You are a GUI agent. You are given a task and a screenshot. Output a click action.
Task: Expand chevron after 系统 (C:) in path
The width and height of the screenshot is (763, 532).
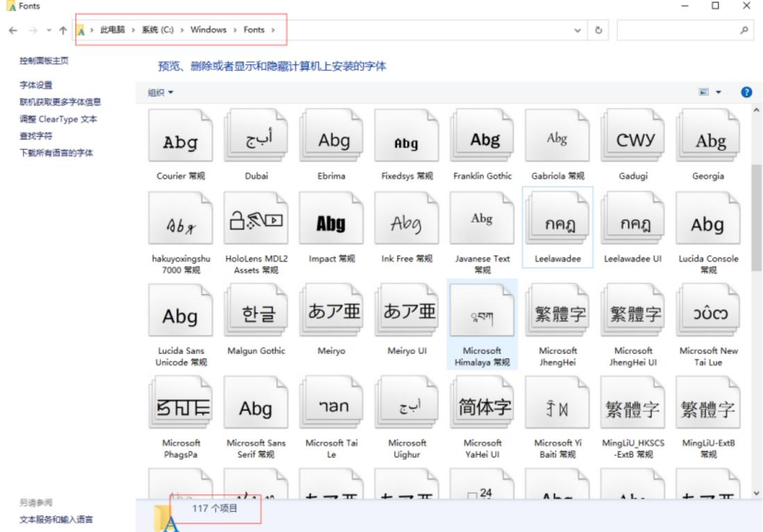point(182,30)
